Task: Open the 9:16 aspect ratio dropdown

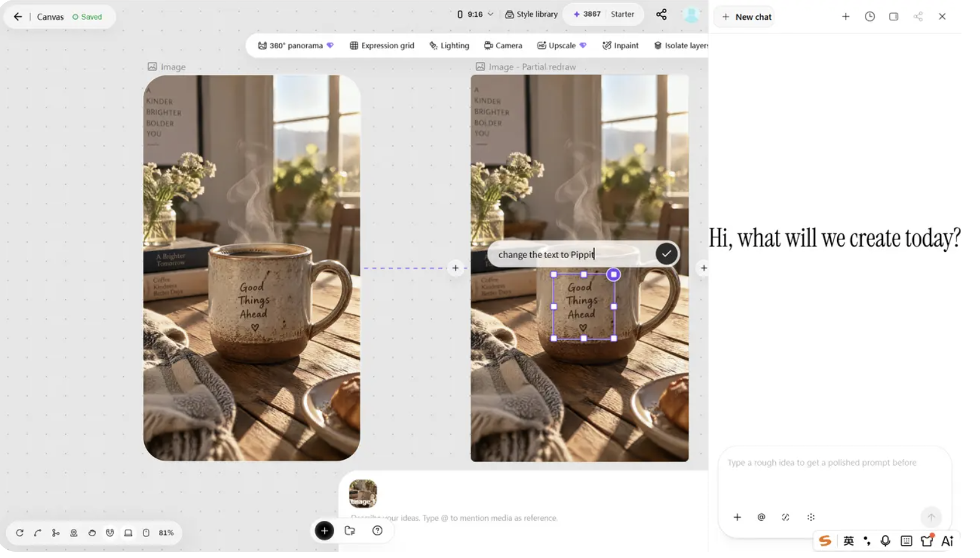Action: [475, 14]
